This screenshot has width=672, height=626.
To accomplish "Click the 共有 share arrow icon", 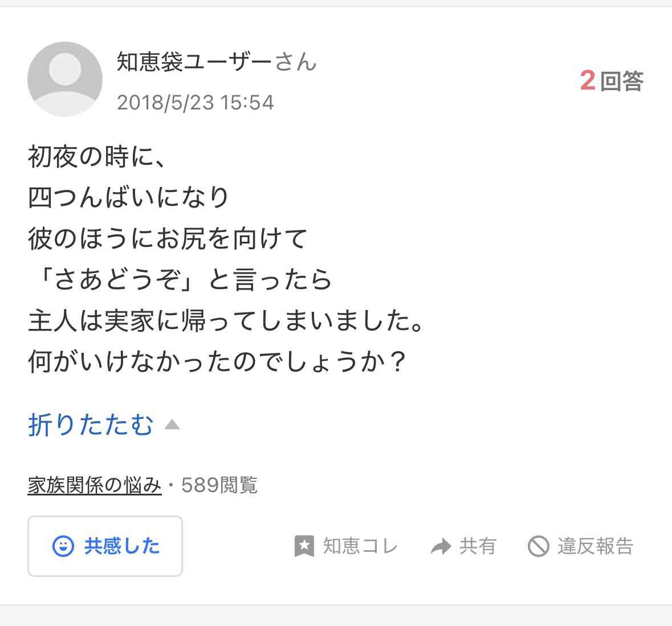I will click(x=440, y=545).
